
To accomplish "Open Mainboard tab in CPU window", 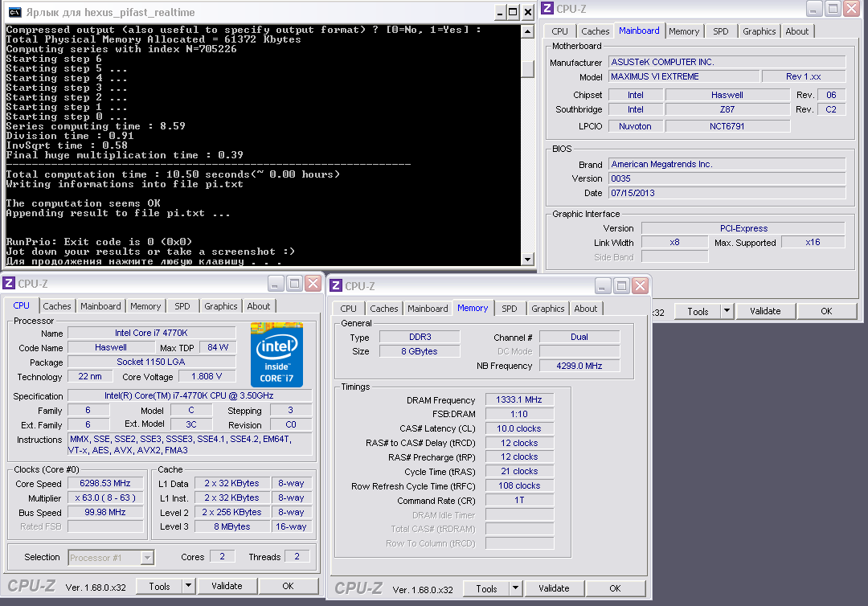I will (x=100, y=306).
